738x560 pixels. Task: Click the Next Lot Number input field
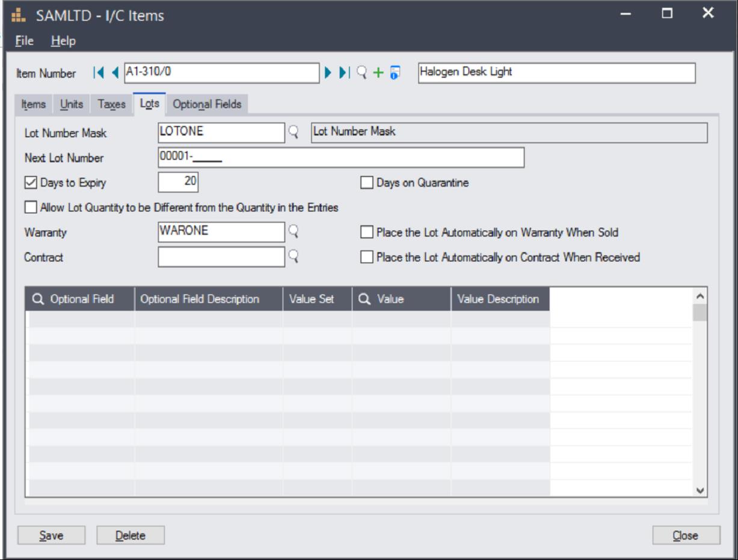(x=340, y=158)
